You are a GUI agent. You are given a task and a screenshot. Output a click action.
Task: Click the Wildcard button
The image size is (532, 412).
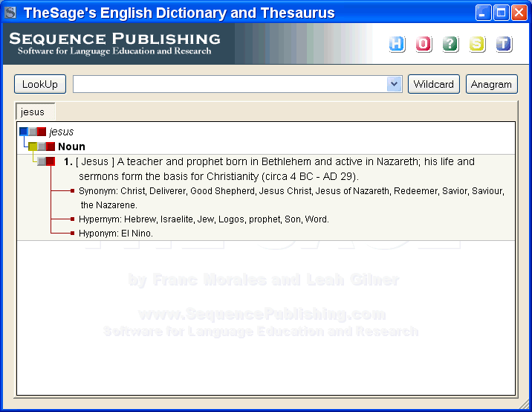[434, 84]
